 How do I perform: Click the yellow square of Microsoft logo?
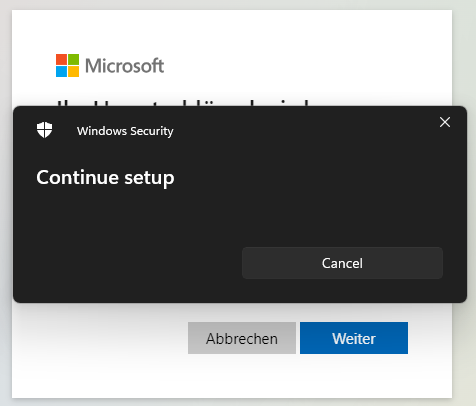(74, 72)
